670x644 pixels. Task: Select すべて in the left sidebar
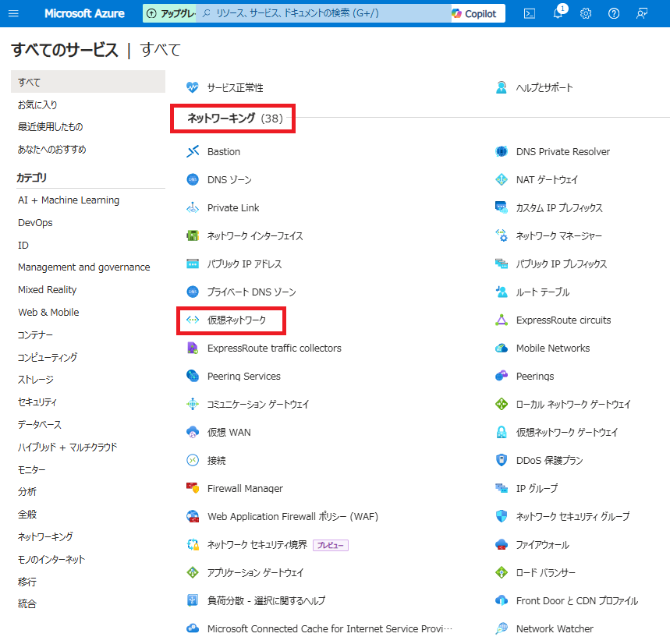[88, 82]
